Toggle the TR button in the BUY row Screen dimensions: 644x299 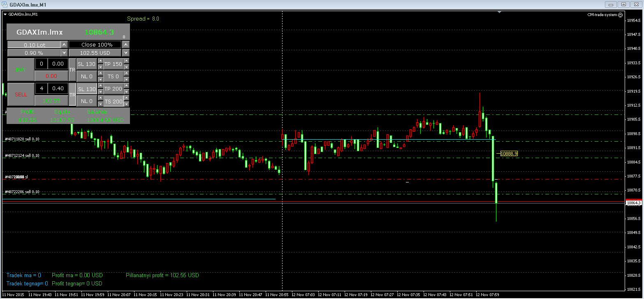pyautogui.click(x=72, y=70)
